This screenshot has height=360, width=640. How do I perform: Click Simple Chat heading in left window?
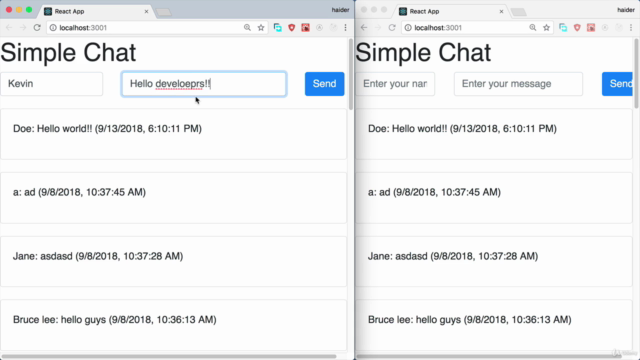68,53
